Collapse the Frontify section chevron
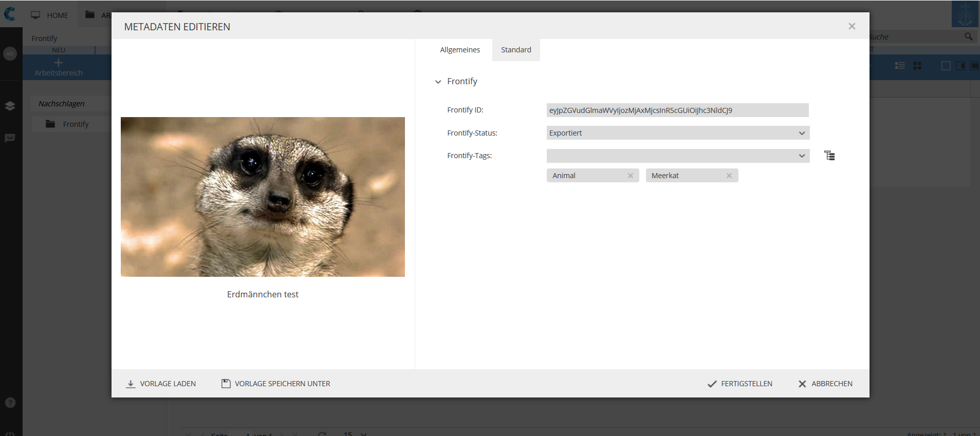 pyautogui.click(x=438, y=82)
